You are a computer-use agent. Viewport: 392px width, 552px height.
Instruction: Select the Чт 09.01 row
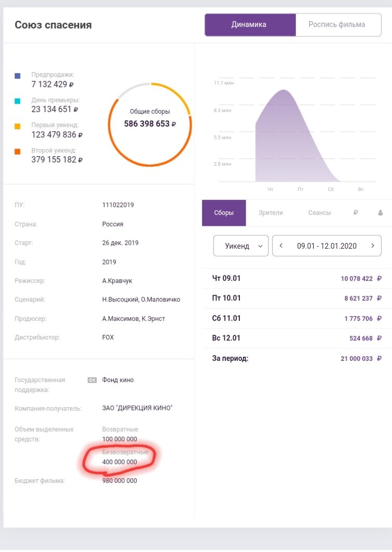pos(296,278)
